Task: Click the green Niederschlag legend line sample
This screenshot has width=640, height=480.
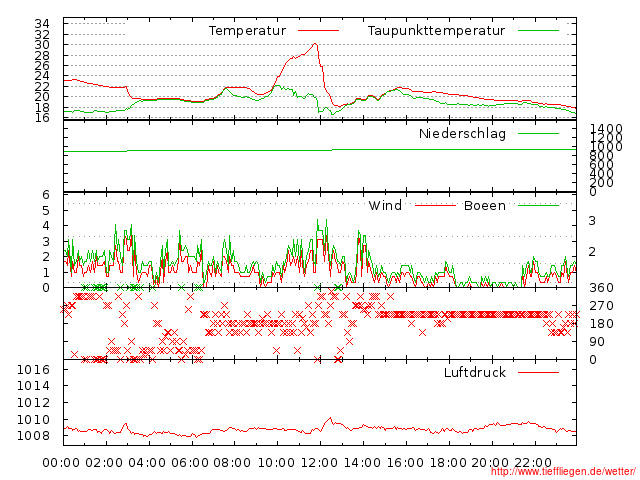Action: [538, 133]
